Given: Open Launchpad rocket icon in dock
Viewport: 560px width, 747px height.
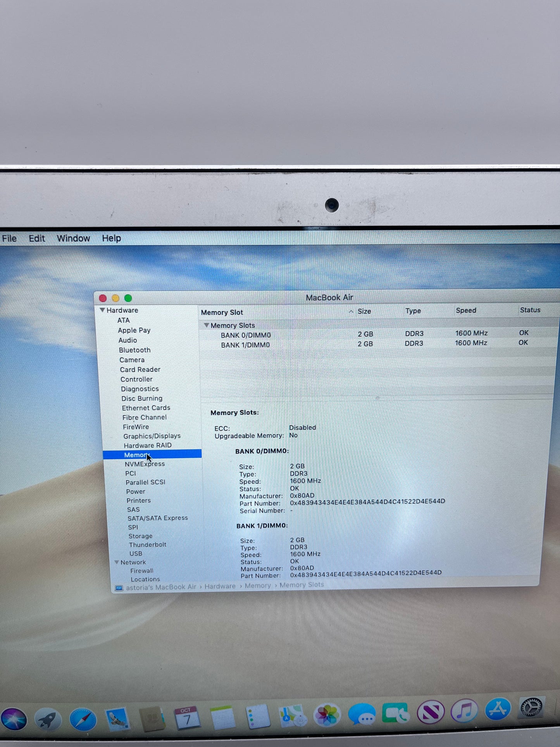Looking at the screenshot, I should coord(48,719).
